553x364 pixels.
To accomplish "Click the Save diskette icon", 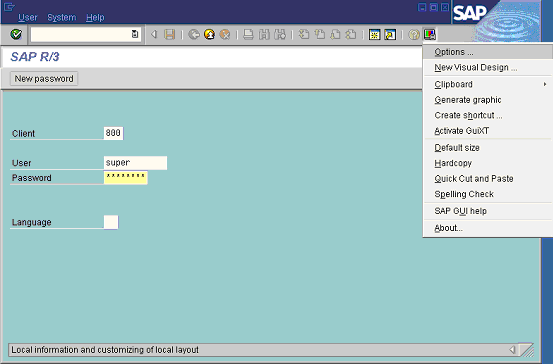I will tap(170, 34).
